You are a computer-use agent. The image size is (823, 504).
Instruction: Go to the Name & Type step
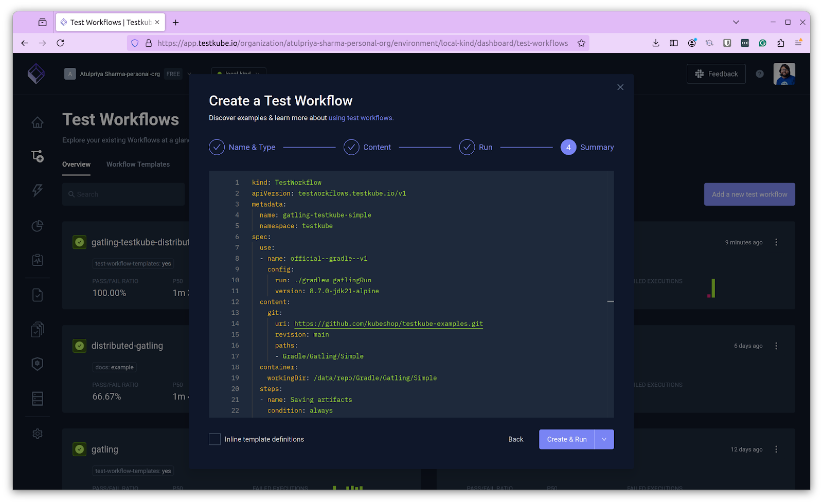(x=242, y=147)
